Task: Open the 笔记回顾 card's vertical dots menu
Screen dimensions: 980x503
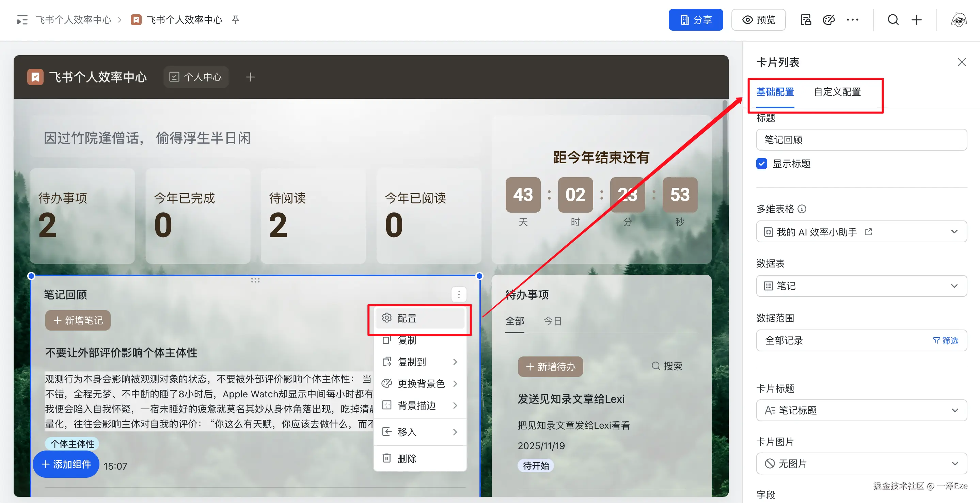Action: (x=459, y=294)
